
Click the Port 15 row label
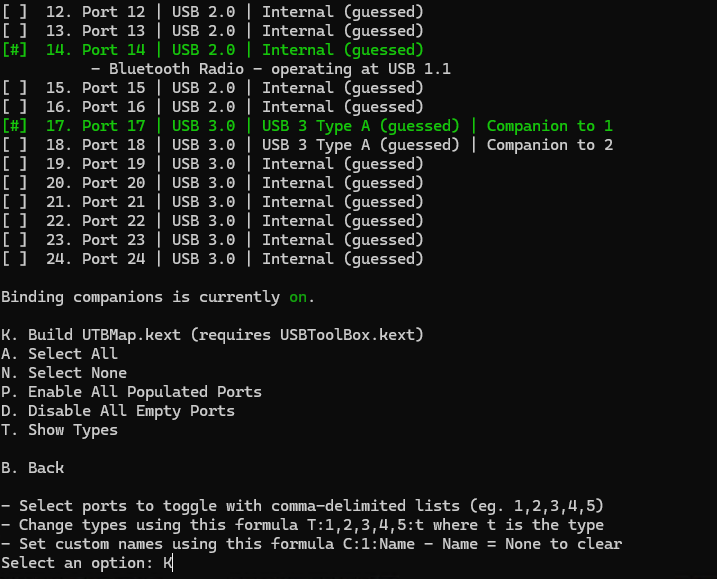click(113, 88)
